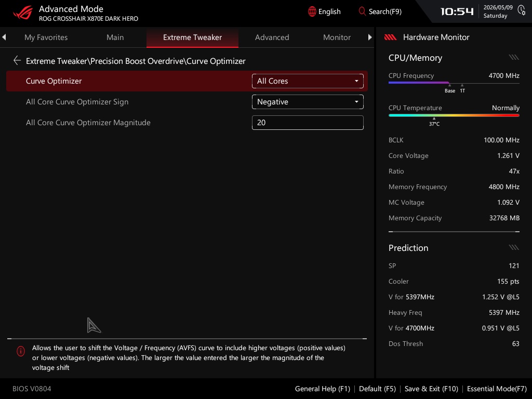Click the Hardware Monitor stripes icon
The height and width of the screenshot is (399, 532).
tap(390, 37)
